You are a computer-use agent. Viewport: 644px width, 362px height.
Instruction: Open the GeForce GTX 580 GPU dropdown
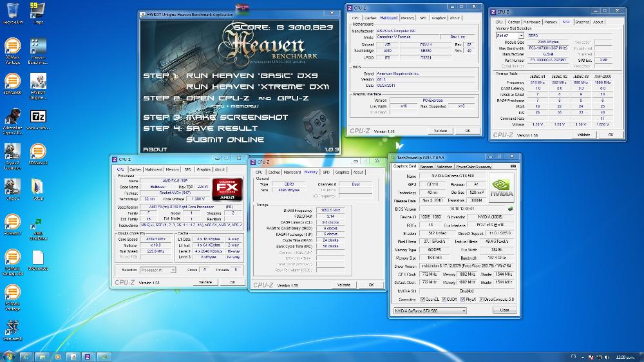point(430,311)
